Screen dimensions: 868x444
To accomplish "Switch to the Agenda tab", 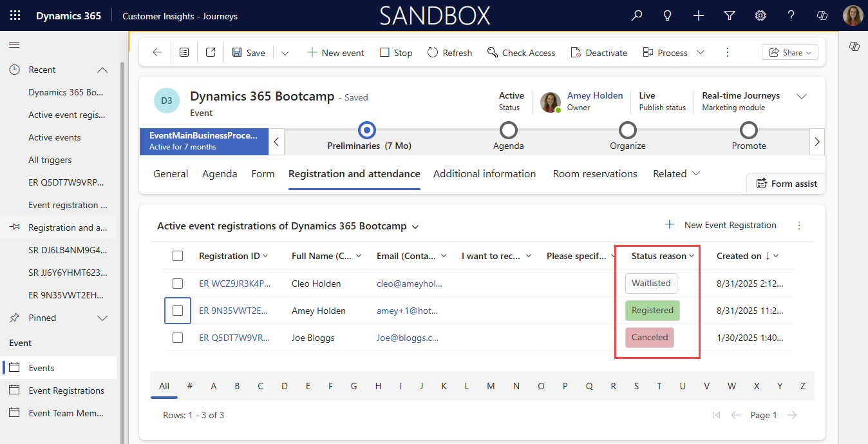I will point(220,174).
